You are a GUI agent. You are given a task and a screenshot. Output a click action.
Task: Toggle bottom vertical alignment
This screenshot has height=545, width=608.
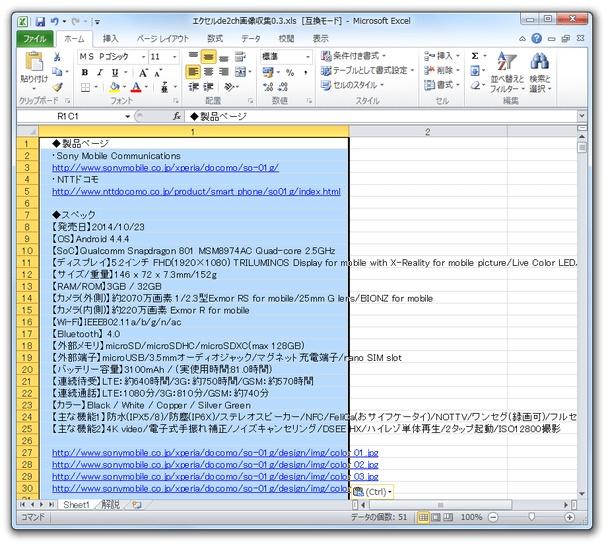tap(224, 57)
